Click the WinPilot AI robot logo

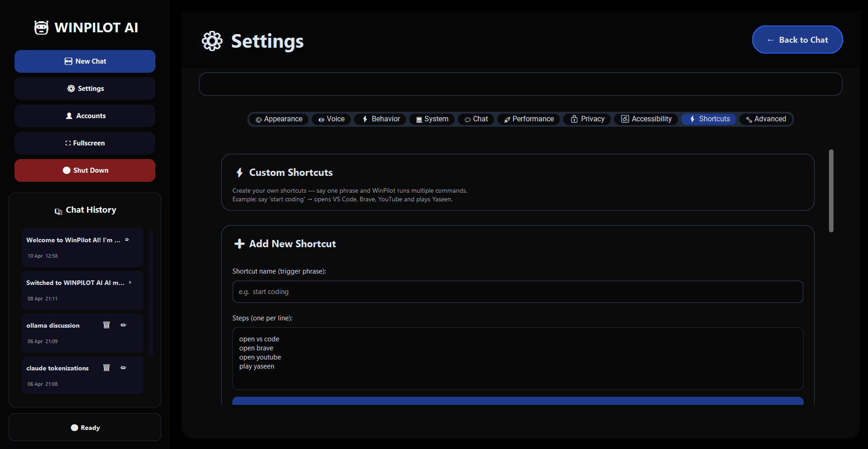41,28
